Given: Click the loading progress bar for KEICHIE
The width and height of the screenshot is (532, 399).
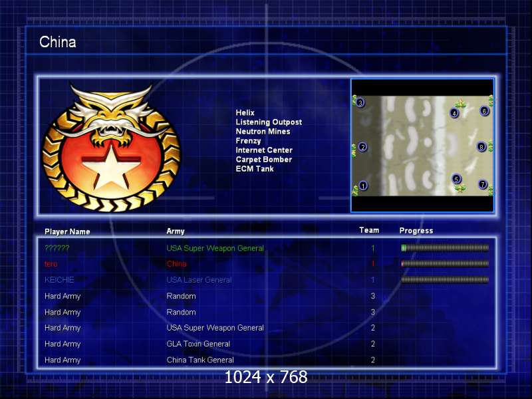Looking at the screenshot, I should [x=445, y=279].
